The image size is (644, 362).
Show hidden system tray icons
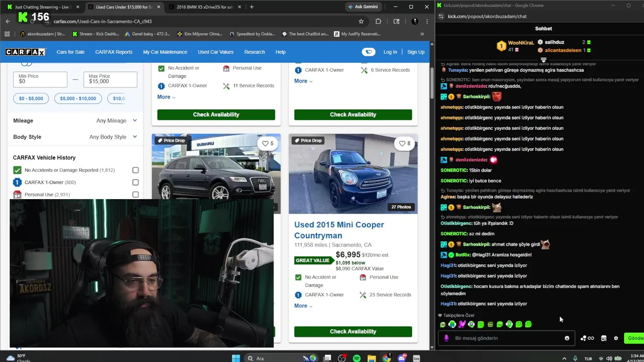[564, 358]
